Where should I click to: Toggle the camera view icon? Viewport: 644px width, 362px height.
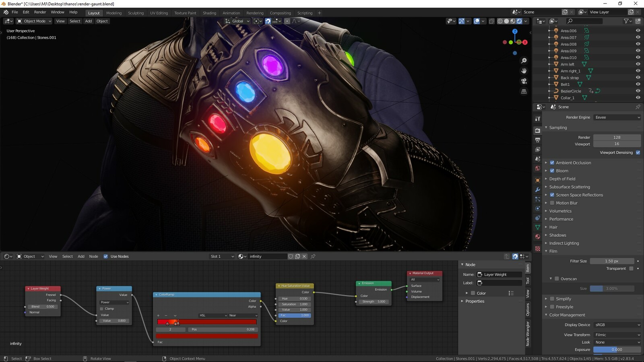524,81
